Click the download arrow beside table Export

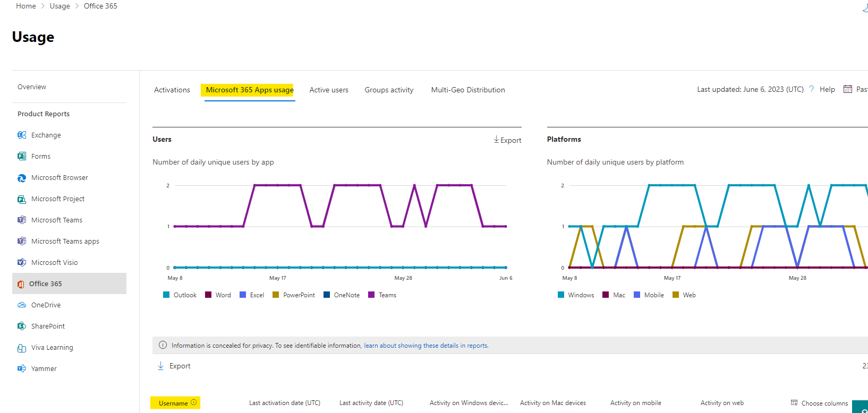click(160, 366)
